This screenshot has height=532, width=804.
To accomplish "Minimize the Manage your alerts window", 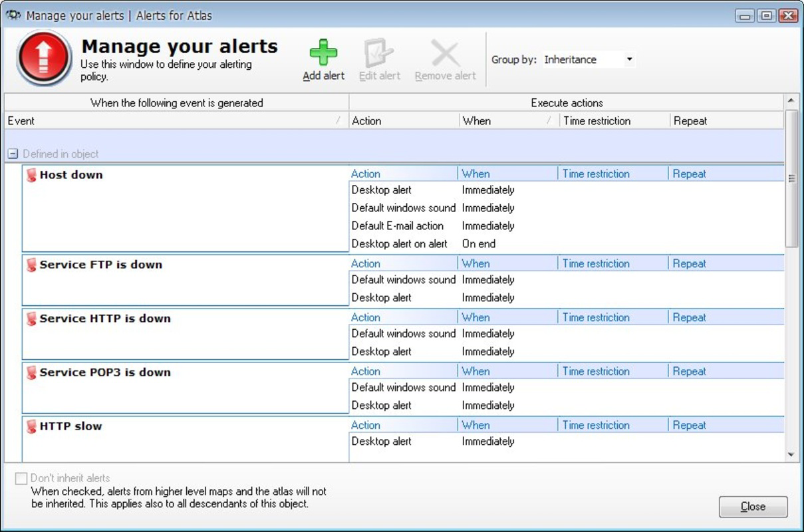I will click(746, 15).
